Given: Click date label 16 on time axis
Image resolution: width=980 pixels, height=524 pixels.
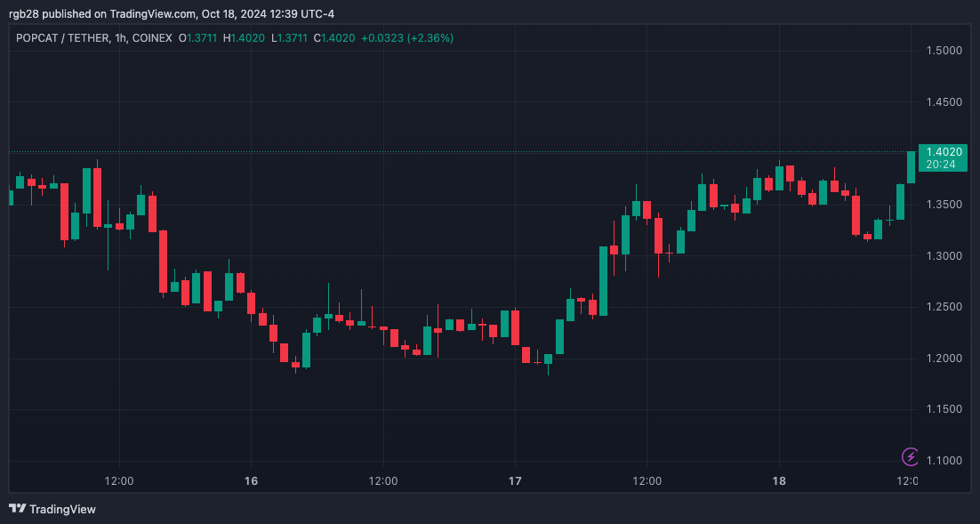Looking at the screenshot, I should click(251, 481).
